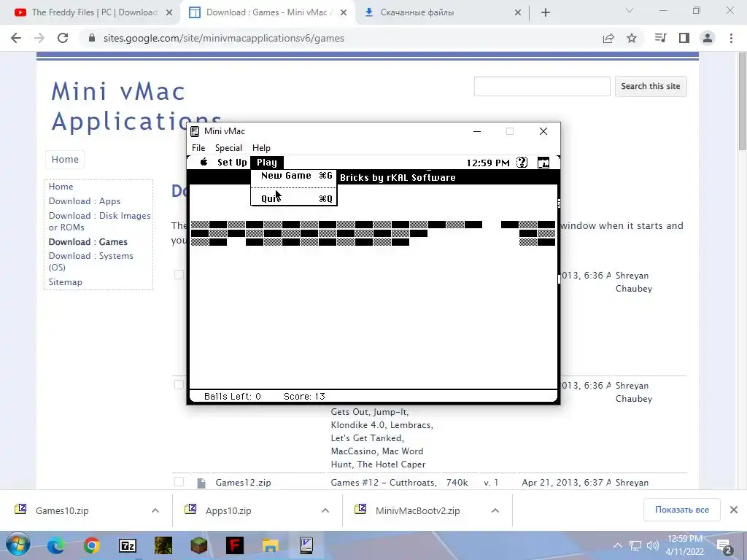747x560 pixels.
Task: Reload the page
Action: 63,38
